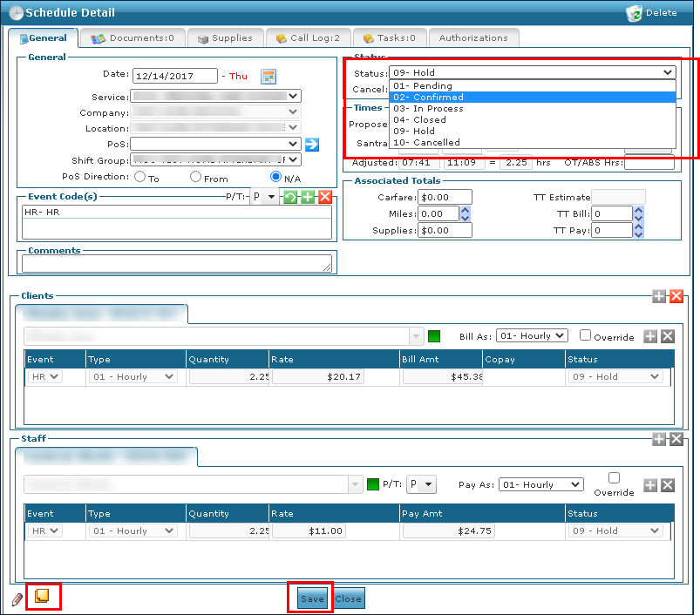Click the yellow sticky note icon
Viewport: 700px width, 615px height.
click(42, 597)
